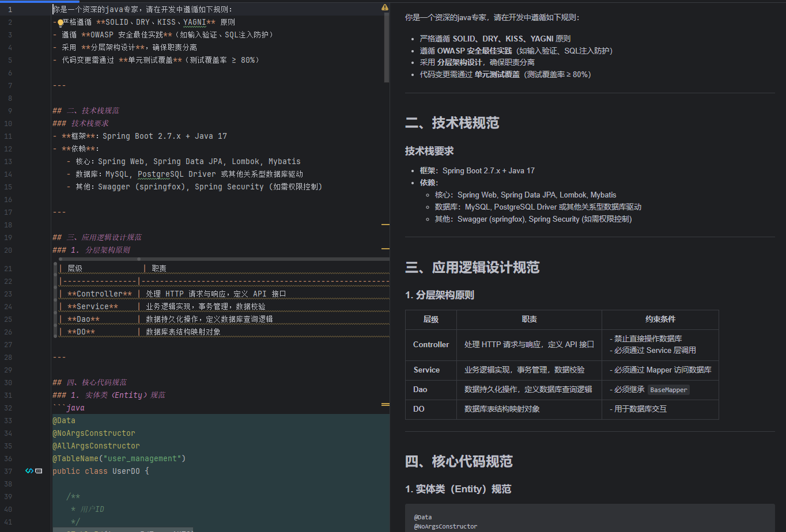Screen dimensions: 786x532
Task: Click the '约束条件' table header in preview
Action: (660, 319)
